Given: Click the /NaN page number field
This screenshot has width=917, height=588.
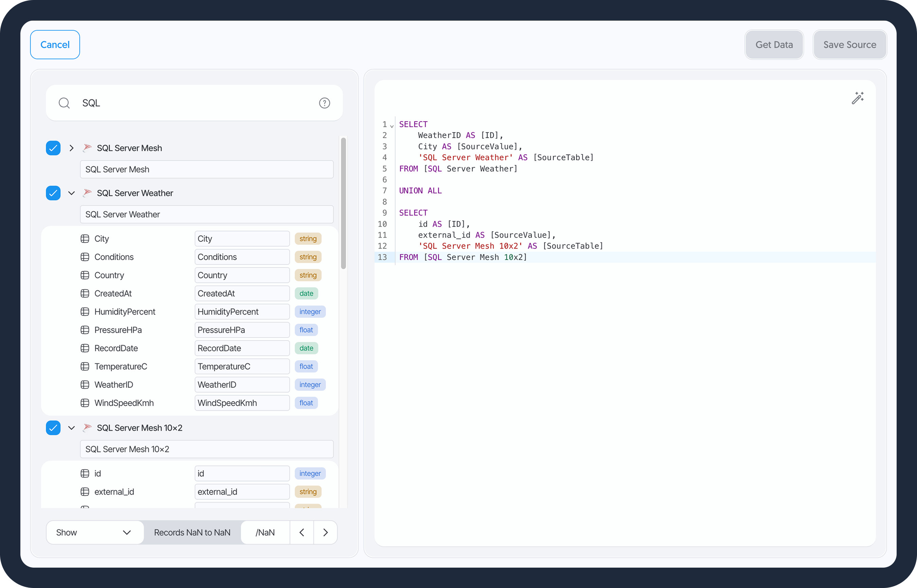Looking at the screenshot, I should pyautogui.click(x=265, y=532).
